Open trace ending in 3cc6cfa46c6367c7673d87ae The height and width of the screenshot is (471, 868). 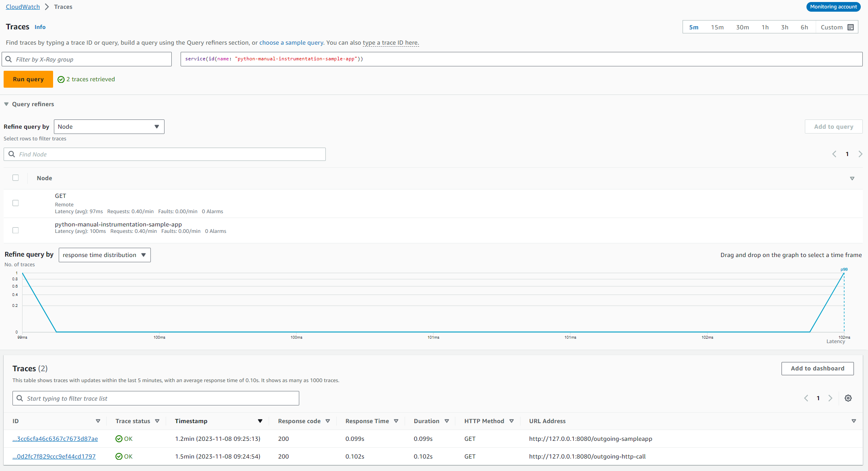(55, 439)
